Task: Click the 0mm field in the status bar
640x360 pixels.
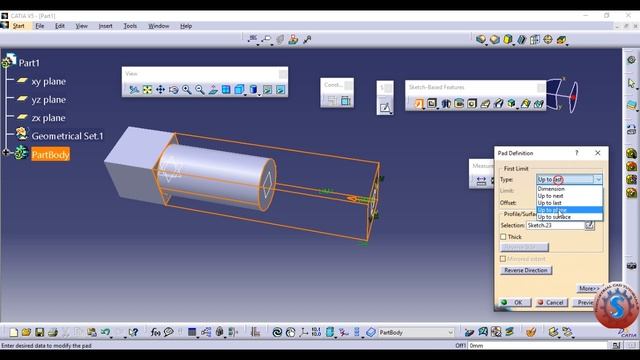Action: pos(537,345)
